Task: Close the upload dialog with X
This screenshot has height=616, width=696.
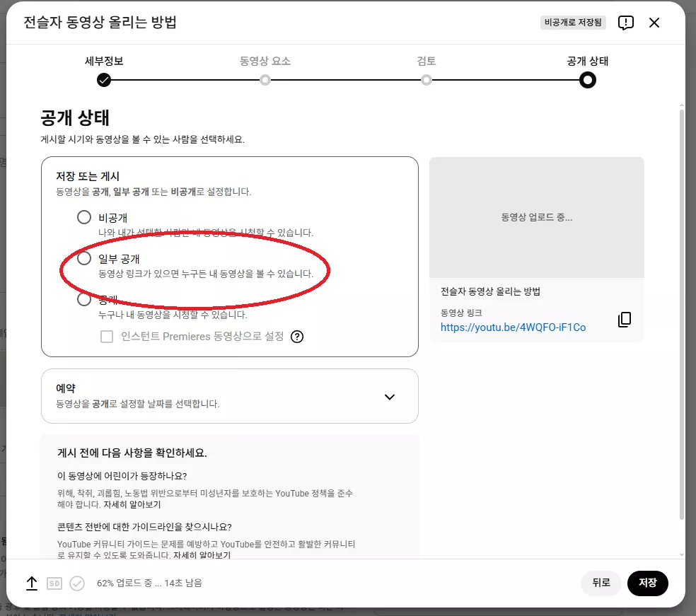Action: (x=654, y=23)
